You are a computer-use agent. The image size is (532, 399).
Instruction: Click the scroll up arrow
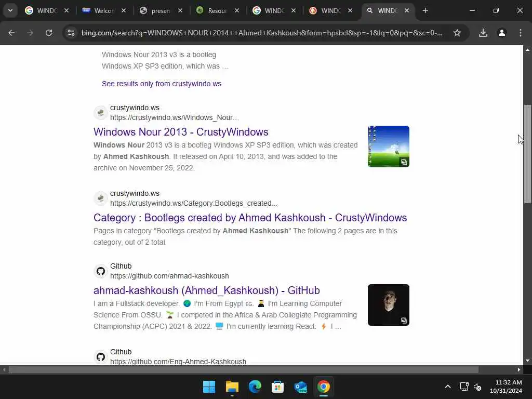point(527,50)
